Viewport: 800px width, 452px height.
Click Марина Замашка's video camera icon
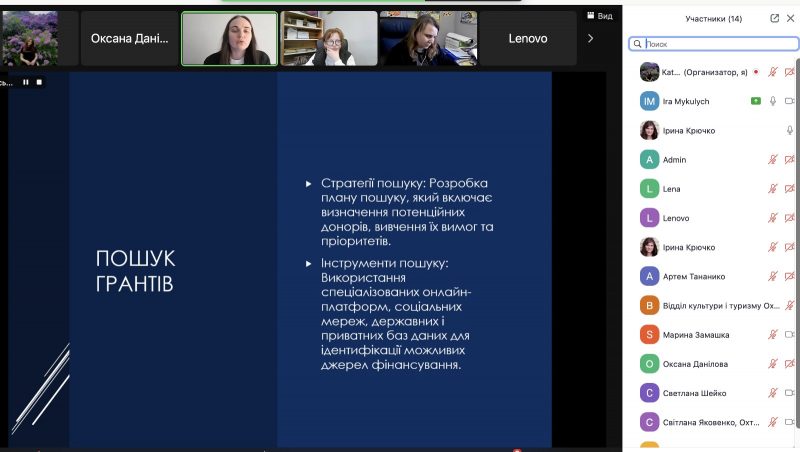(x=790, y=335)
